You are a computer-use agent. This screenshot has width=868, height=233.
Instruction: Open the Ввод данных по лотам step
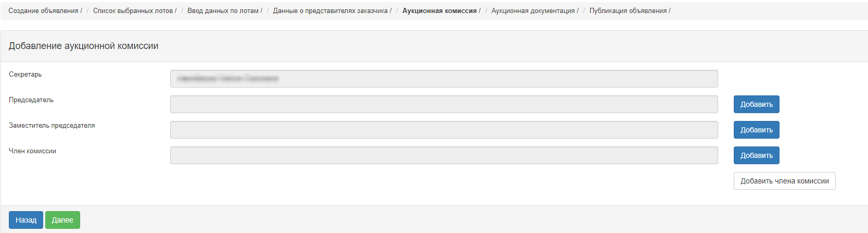(x=223, y=10)
